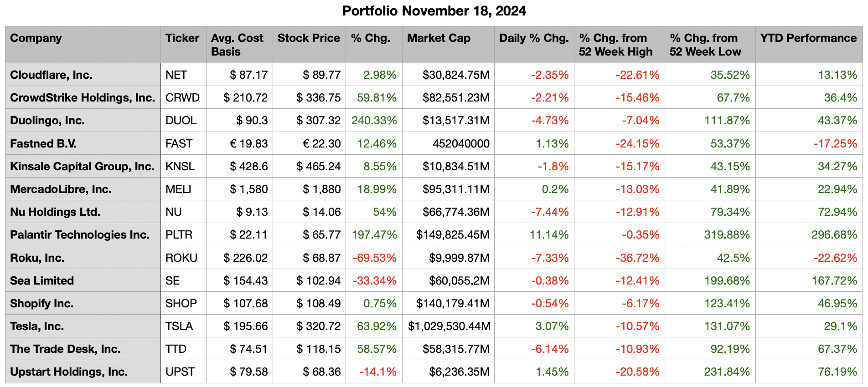
Task: Select the TTD ticker cell
Action: point(176,349)
